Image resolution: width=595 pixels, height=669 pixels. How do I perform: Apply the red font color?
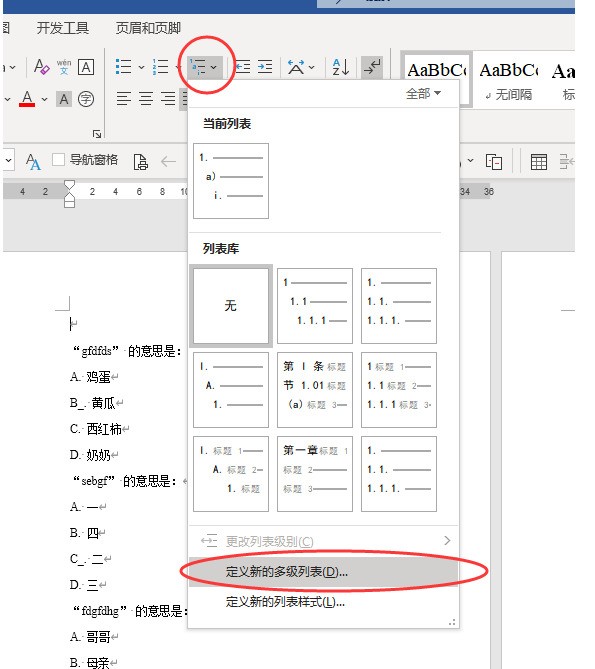[x=27, y=99]
